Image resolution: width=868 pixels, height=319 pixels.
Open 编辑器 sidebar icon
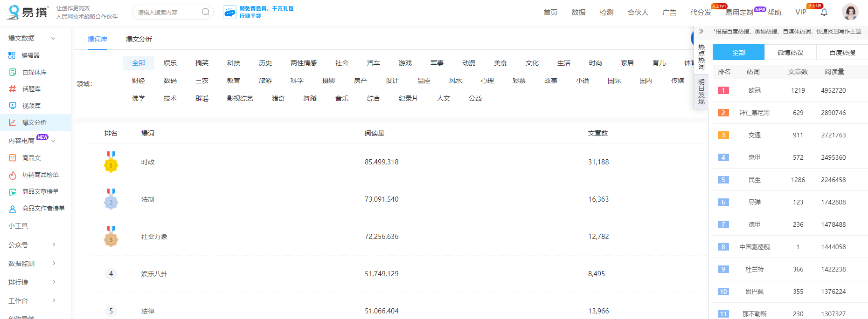click(x=12, y=55)
